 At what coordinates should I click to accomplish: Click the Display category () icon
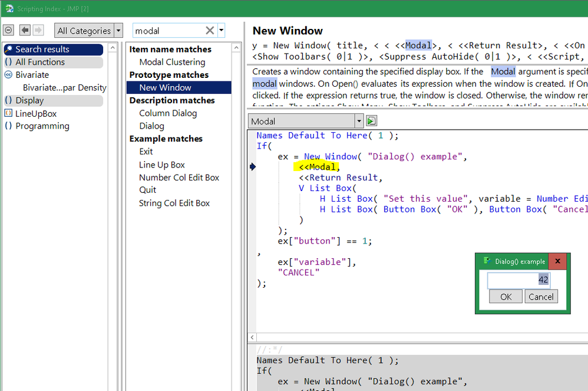(9, 100)
